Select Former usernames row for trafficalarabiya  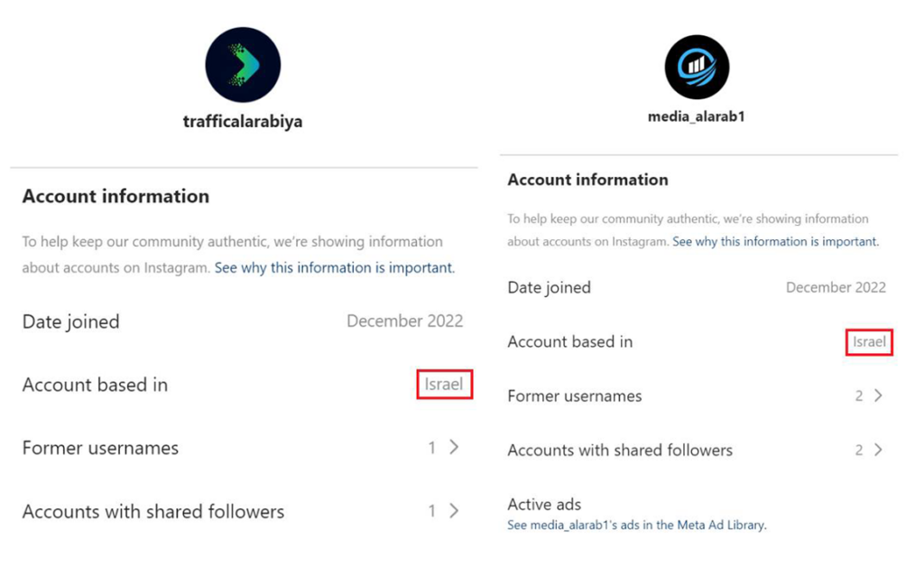pos(101,448)
